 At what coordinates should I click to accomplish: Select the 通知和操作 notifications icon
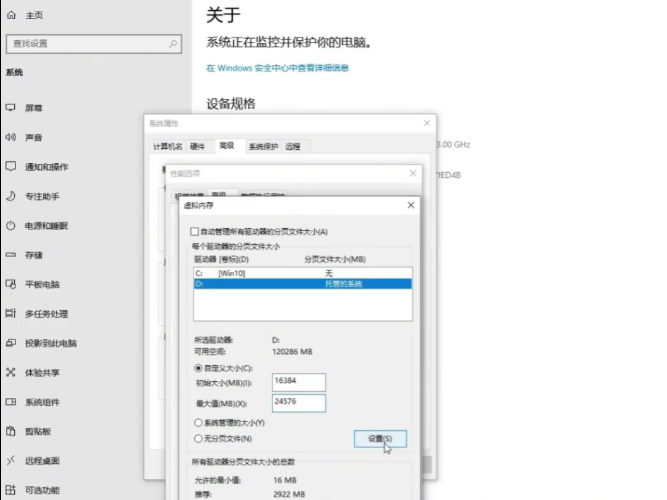tap(10, 166)
